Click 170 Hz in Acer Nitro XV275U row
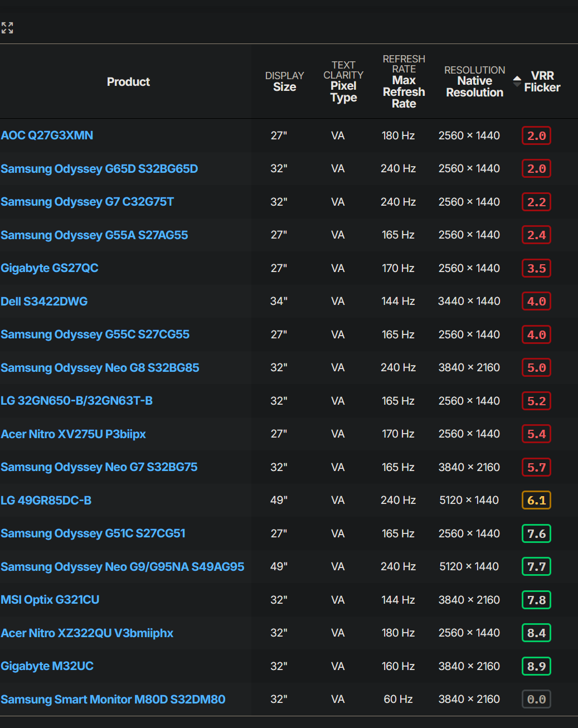This screenshot has width=578, height=728. [x=398, y=434]
